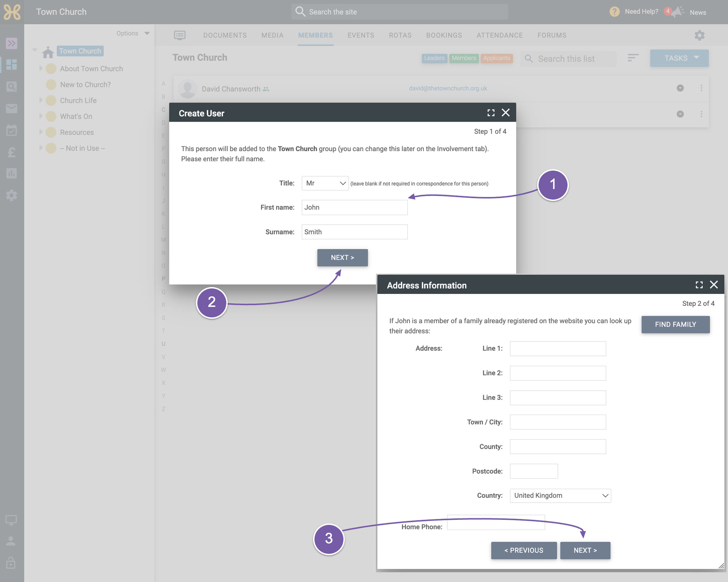728x582 pixels.
Task: Select New to Church? tree item
Action: click(x=85, y=84)
